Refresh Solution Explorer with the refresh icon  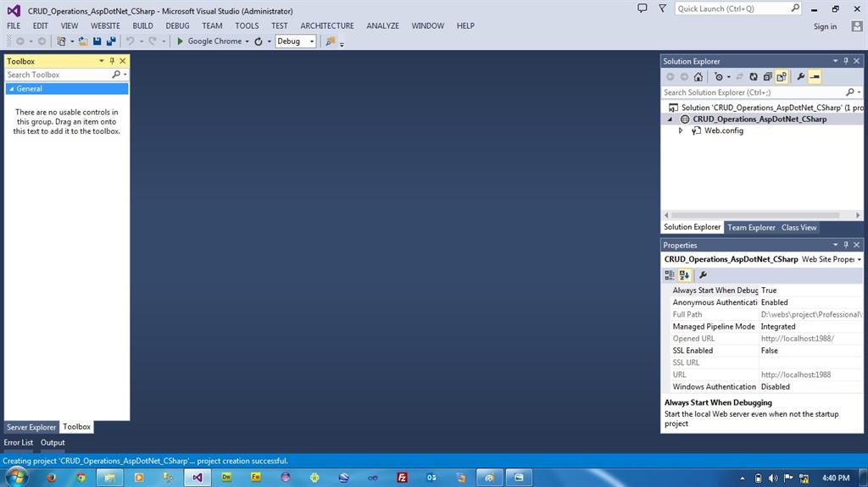click(x=754, y=77)
